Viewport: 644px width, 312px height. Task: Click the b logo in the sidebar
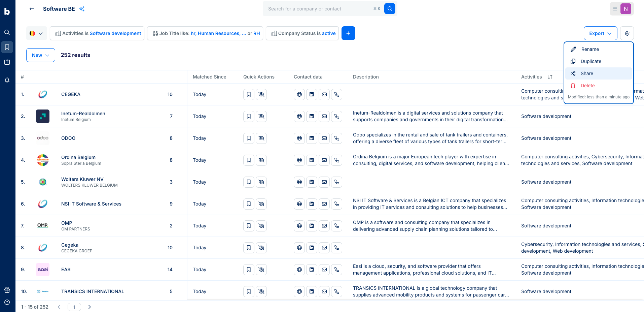coord(7,11)
